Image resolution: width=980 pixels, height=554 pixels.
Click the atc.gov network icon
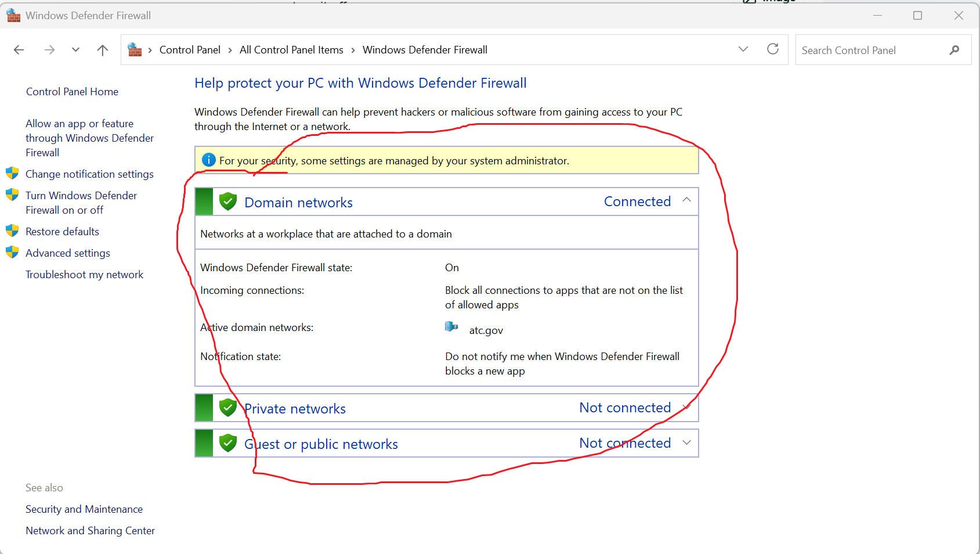point(451,327)
